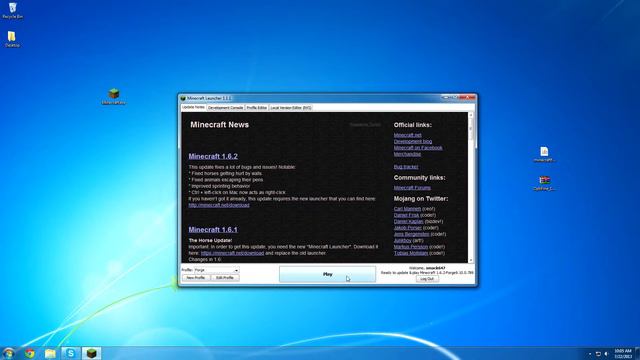Screen dimensions: 640x360
Task: Select the Minecraft block desktop shortcut
Action: click(114, 97)
